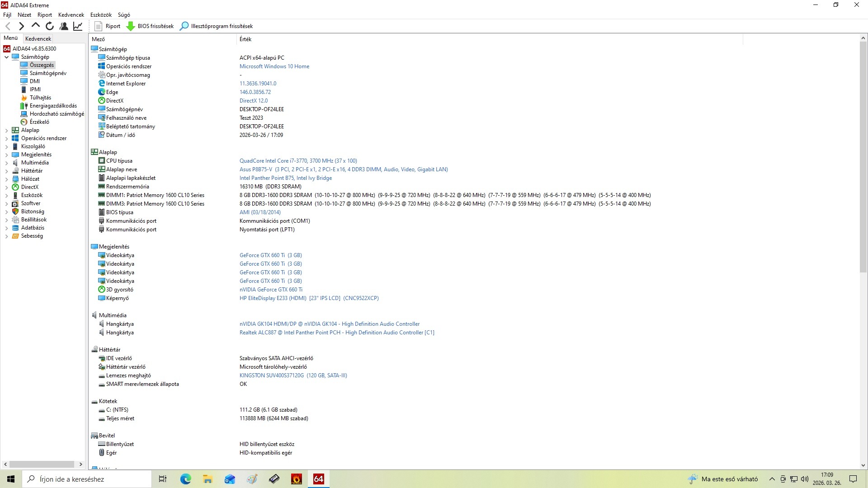Screen dimensions: 868x488
Task: Expand the Megjelenítés tree node
Action: [6, 155]
